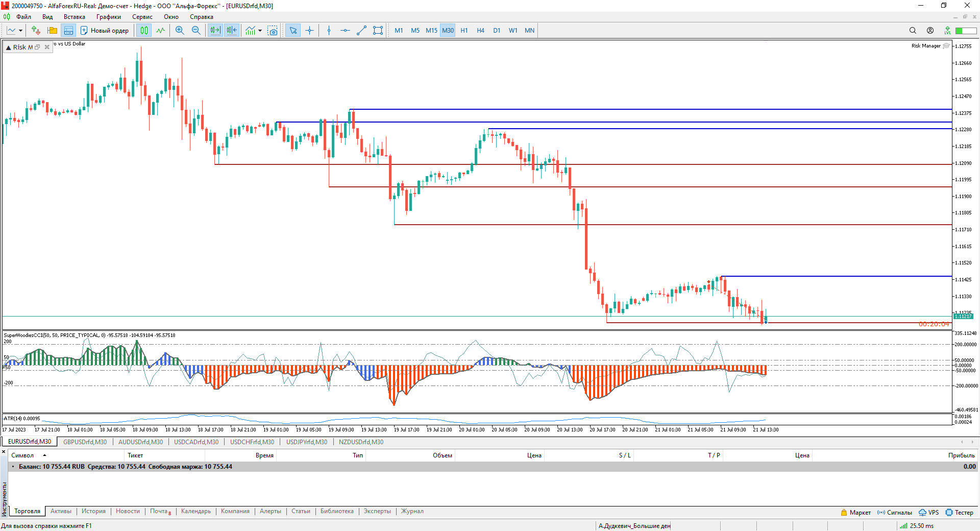Open the История toolbox tab
Screen dimensions: 980x531
pos(93,511)
